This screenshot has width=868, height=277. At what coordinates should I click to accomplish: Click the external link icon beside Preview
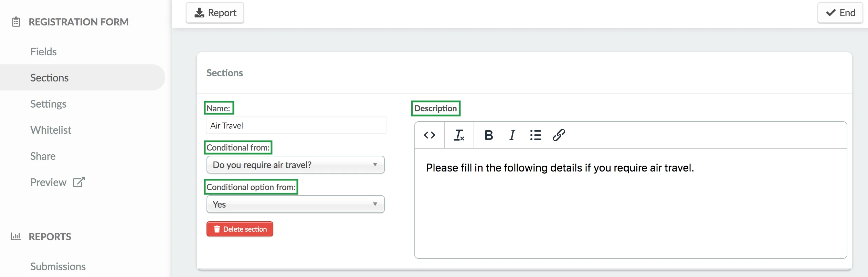(79, 182)
